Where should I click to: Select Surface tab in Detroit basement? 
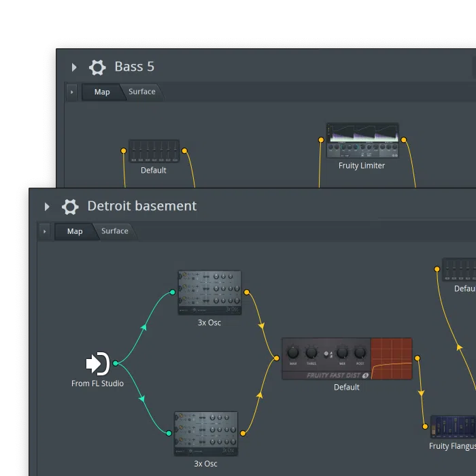(x=115, y=231)
